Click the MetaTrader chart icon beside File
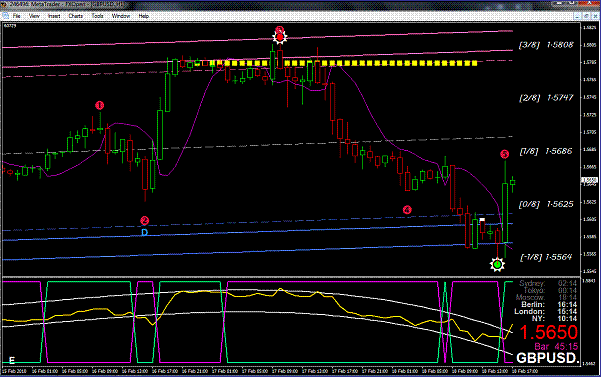602x381 pixels. 5,16
